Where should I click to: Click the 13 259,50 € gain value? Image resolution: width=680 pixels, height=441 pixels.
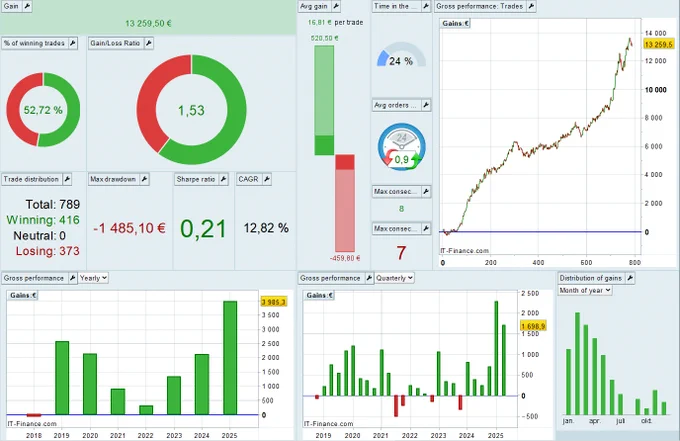pos(148,23)
